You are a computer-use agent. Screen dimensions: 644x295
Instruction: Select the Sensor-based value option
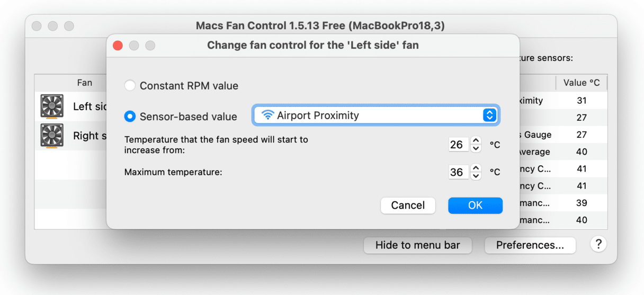coord(130,116)
